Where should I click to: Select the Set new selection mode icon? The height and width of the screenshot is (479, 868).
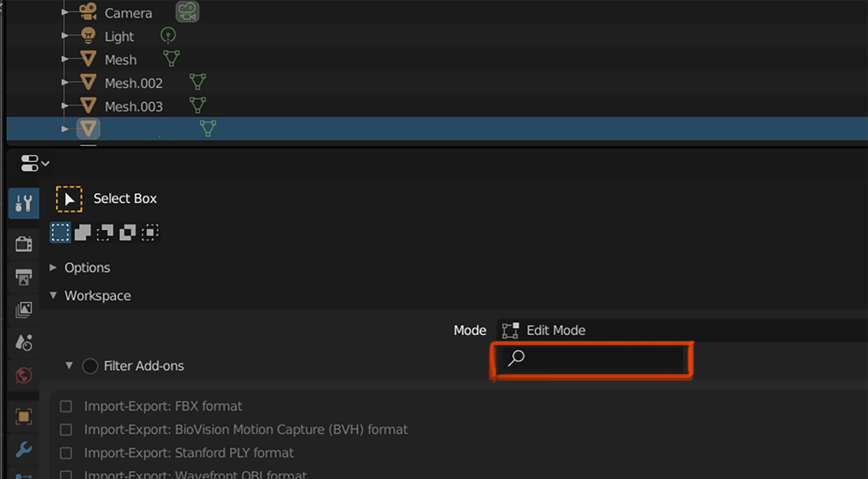(60, 232)
